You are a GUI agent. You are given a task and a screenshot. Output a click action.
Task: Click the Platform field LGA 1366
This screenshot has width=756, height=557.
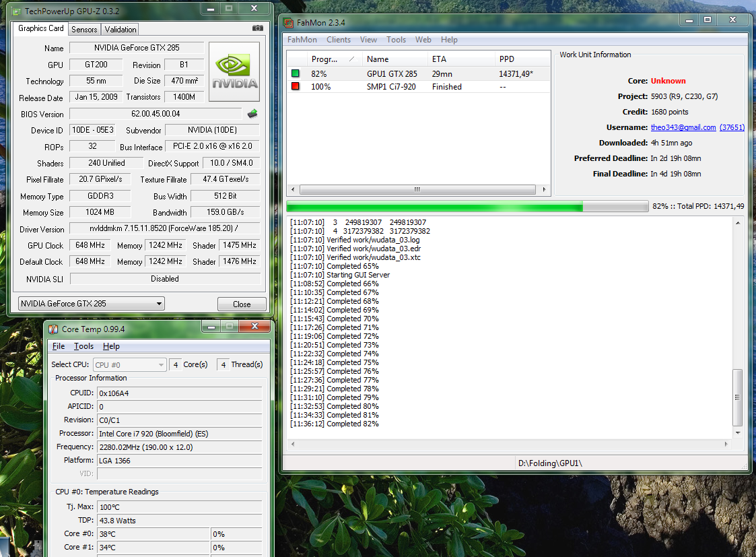(x=179, y=461)
